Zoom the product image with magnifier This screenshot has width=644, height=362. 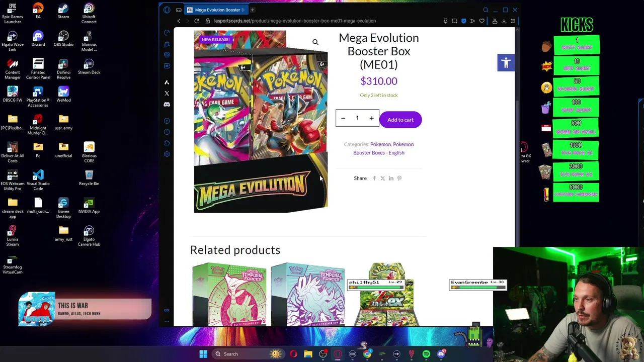tap(315, 42)
